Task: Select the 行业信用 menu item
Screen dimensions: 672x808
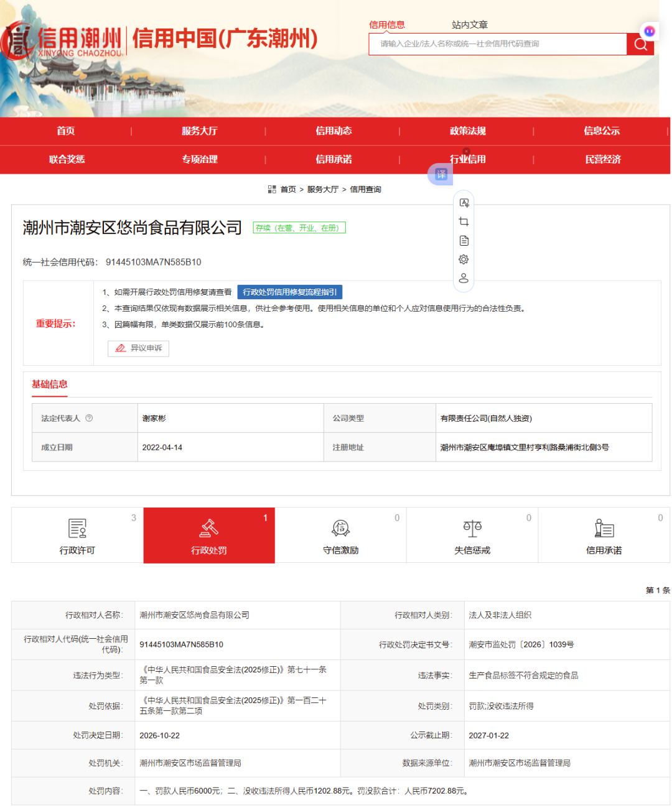Action: point(468,159)
